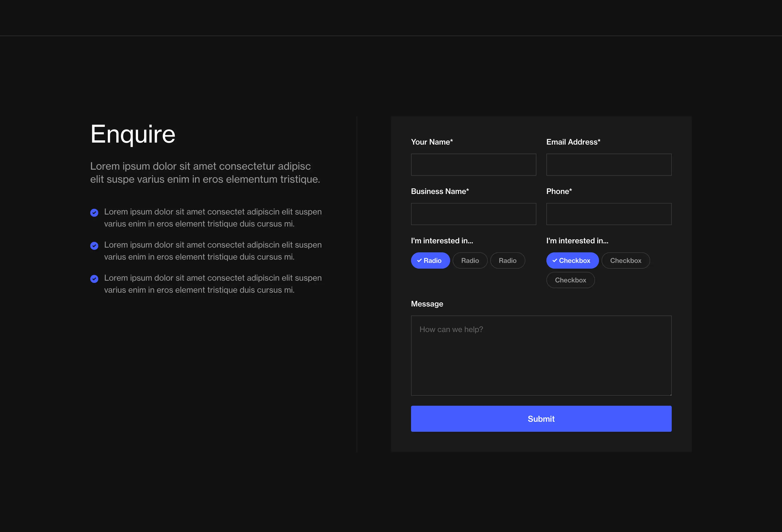Click the 'Email Address*' label
This screenshot has height=532, width=782.
tap(573, 142)
